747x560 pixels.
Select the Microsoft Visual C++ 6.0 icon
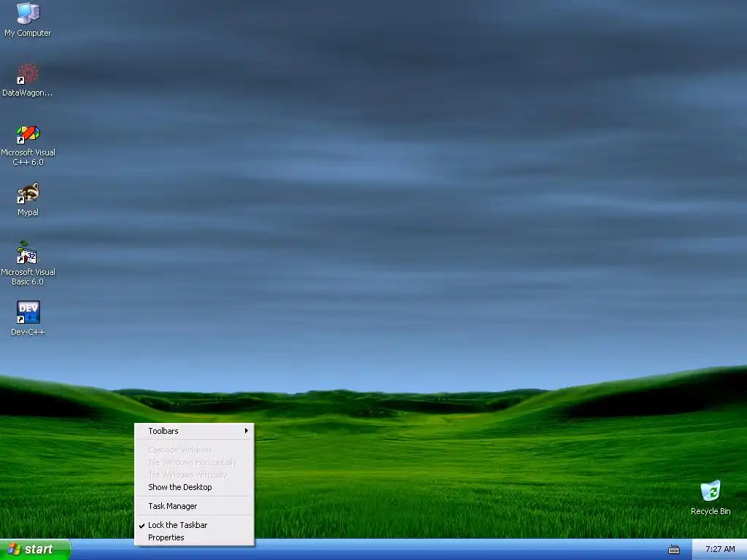point(28,134)
